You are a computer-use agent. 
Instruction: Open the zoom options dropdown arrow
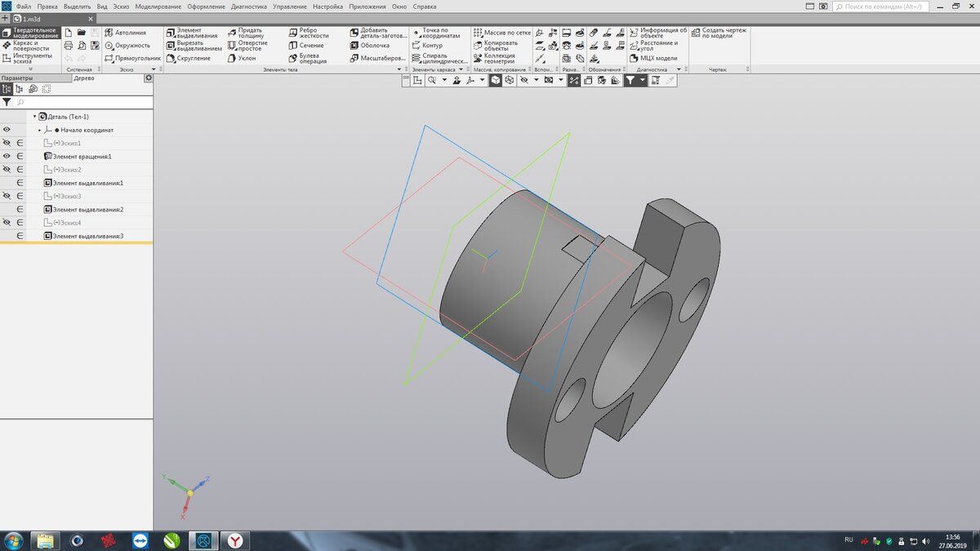(x=444, y=81)
